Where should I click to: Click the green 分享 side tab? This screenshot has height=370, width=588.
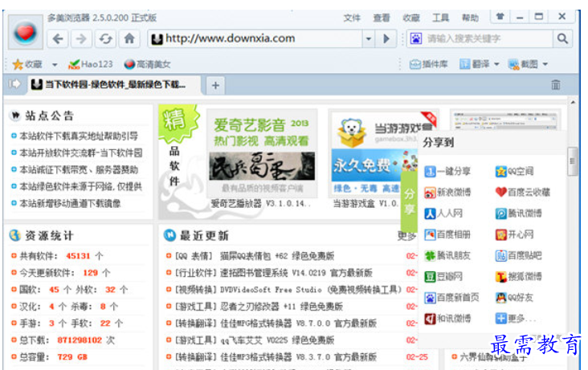click(x=409, y=201)
